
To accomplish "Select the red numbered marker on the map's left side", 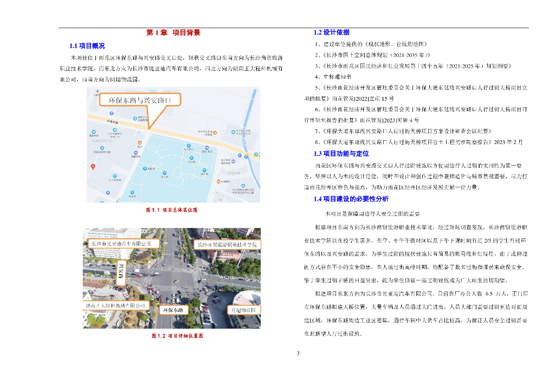I will pyautogui.click(x=93, y=166).
